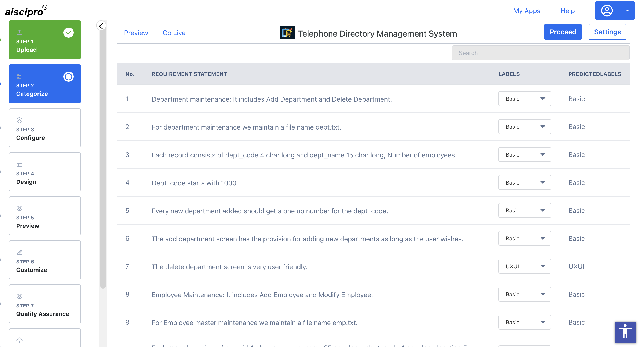The height and width of the screenshot is (364, 640).
Task: Select the 'Employee Maintenance' requirement statement
Action: (x=262, y=295)
